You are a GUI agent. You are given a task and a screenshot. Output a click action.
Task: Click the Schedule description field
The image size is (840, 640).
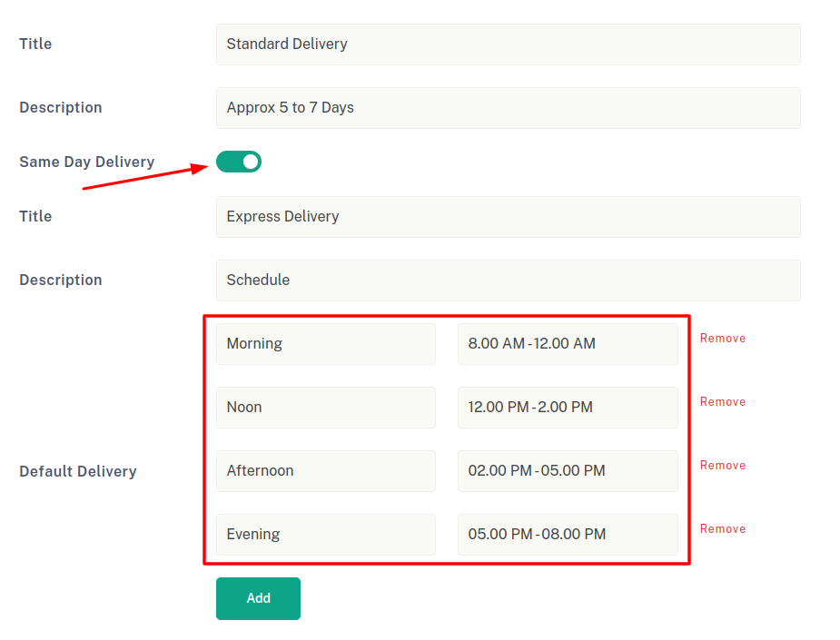(x=508, y=281)
